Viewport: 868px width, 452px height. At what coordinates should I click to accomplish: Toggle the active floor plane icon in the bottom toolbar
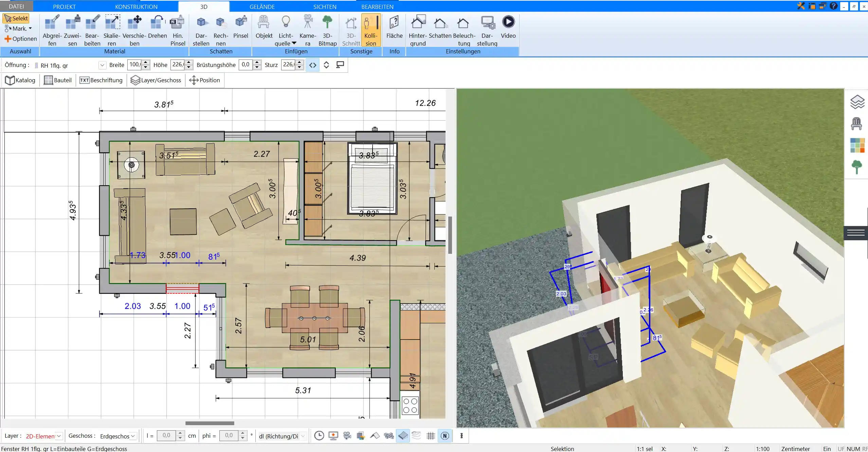coord(403,436)
